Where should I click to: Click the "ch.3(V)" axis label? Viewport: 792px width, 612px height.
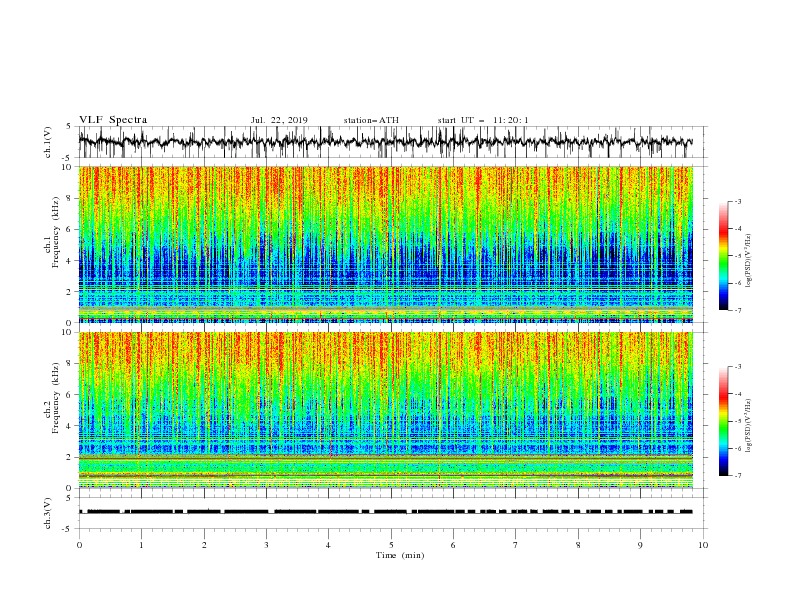(48, 513)
